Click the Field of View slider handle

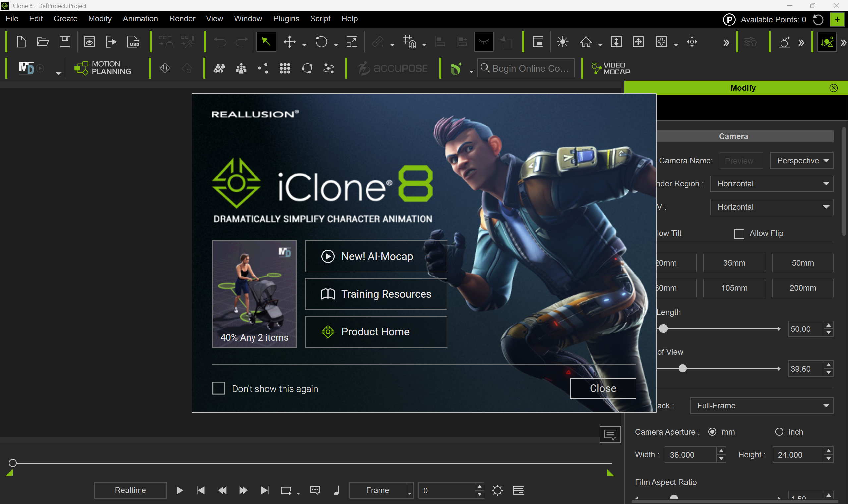click(683, 369)
